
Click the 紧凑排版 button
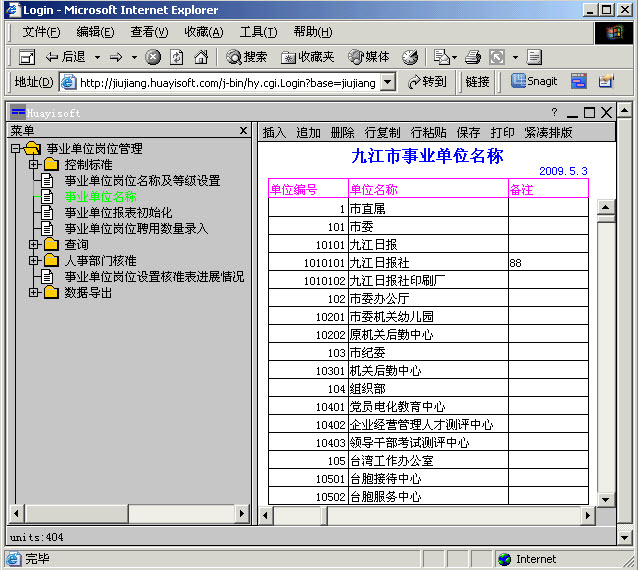[548, 132]
